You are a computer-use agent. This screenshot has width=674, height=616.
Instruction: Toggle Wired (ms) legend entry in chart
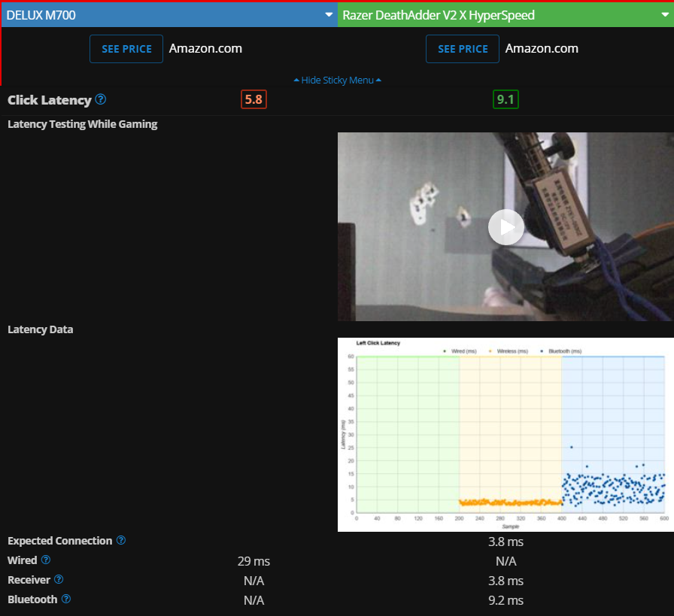(460, 351)
